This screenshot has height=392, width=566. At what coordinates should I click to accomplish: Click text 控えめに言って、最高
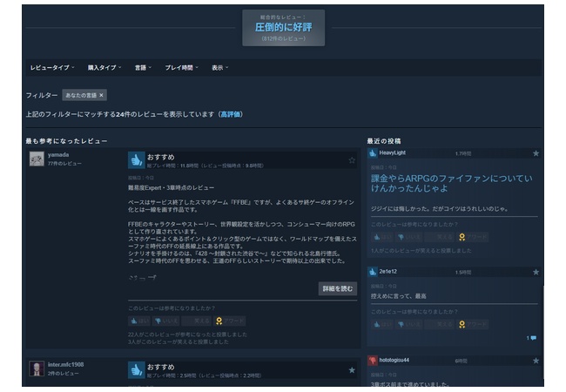point(399,296)
